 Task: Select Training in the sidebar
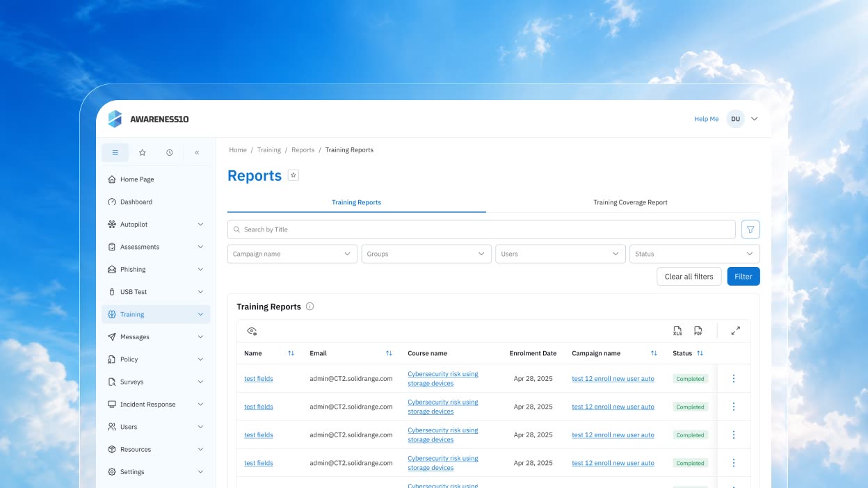click(156, 314)
